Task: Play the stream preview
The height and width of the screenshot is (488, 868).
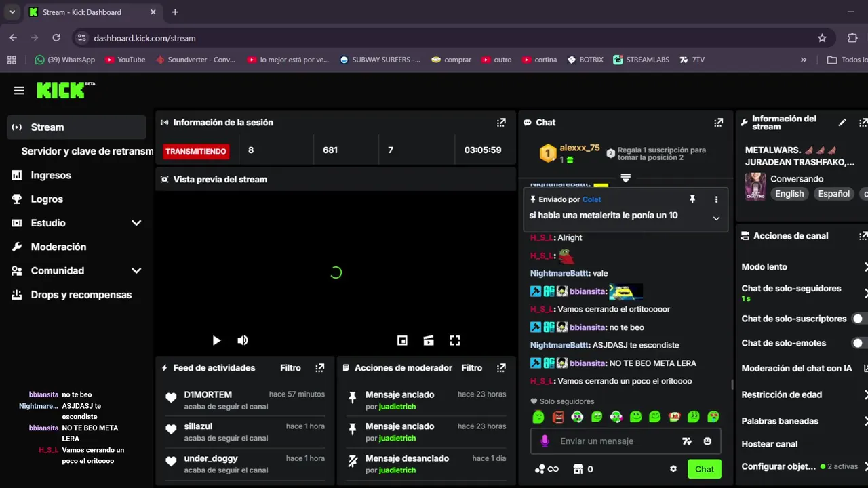Action: (x=216, y=341)
